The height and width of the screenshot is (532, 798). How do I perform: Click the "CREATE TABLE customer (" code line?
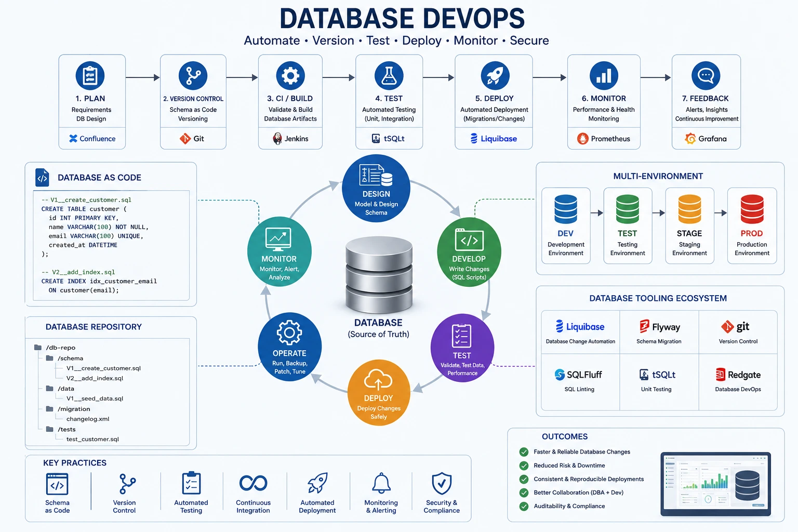coord(84,209)
